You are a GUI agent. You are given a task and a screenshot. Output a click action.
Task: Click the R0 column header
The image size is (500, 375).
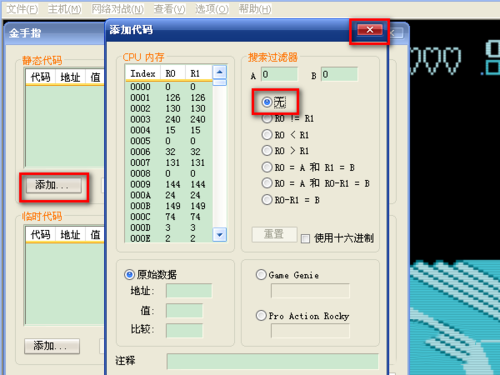[173, 73]
